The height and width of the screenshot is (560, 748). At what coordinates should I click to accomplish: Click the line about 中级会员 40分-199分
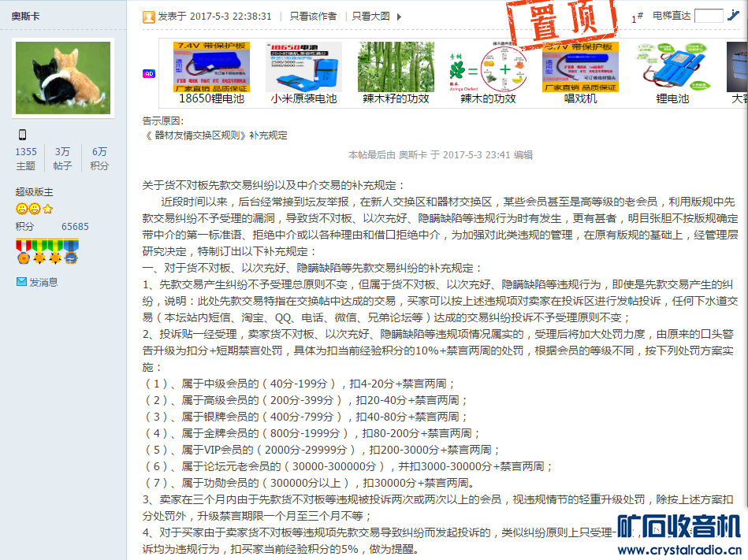click(299, 384)
